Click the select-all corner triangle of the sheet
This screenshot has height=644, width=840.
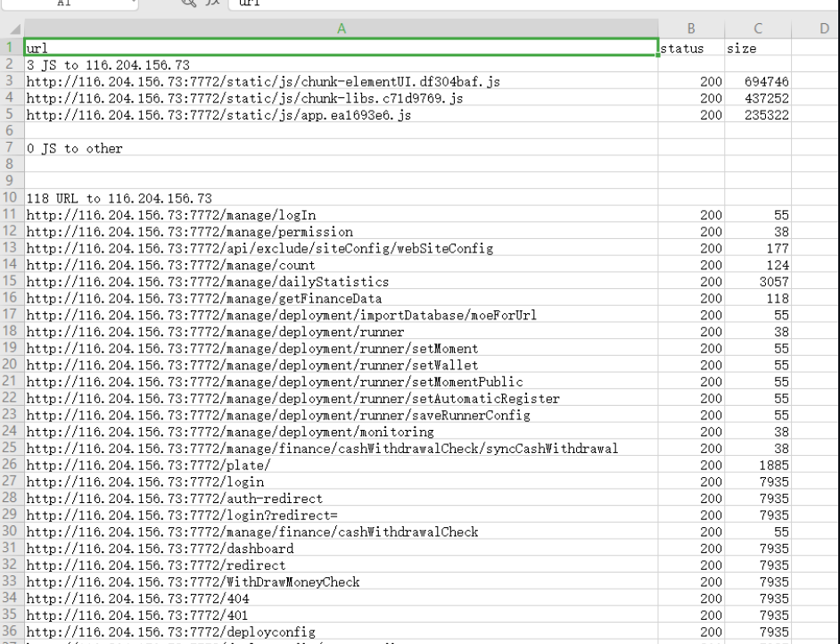click(x=15, y=29)
